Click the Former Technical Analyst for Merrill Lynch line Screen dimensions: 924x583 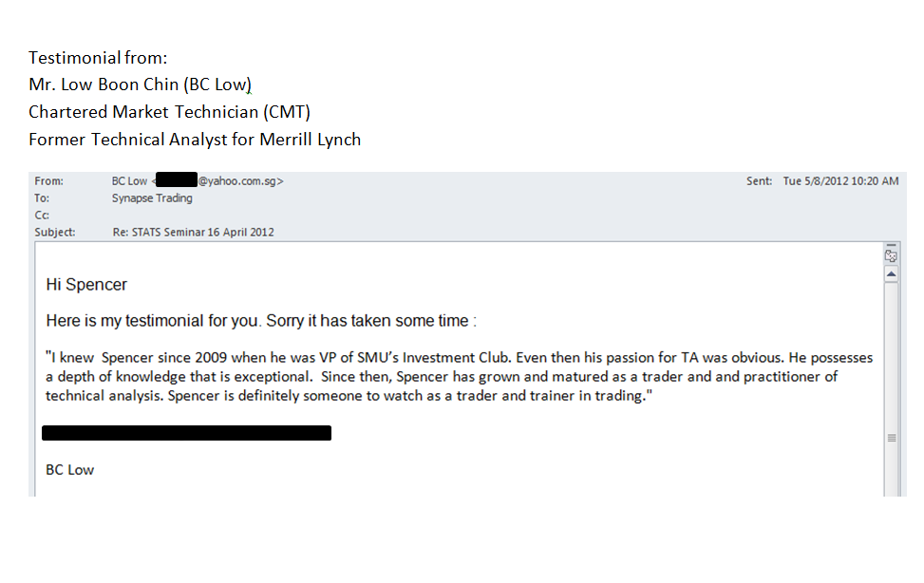[x=195, y=140]
